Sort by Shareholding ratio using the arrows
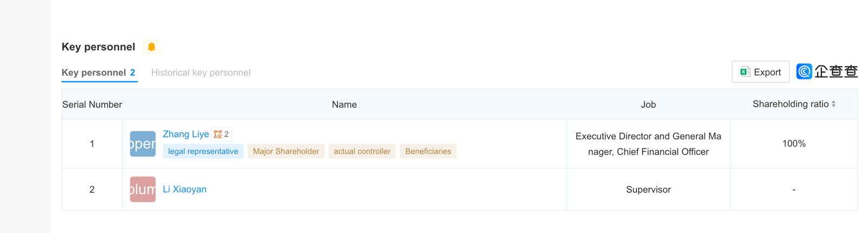 pos(833,104)
